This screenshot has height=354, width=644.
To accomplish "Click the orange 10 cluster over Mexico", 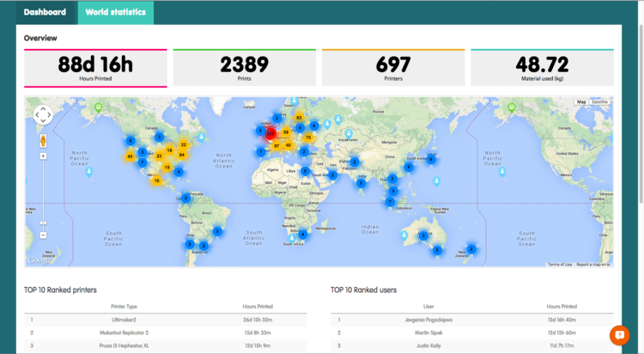I will click(156, 180).
